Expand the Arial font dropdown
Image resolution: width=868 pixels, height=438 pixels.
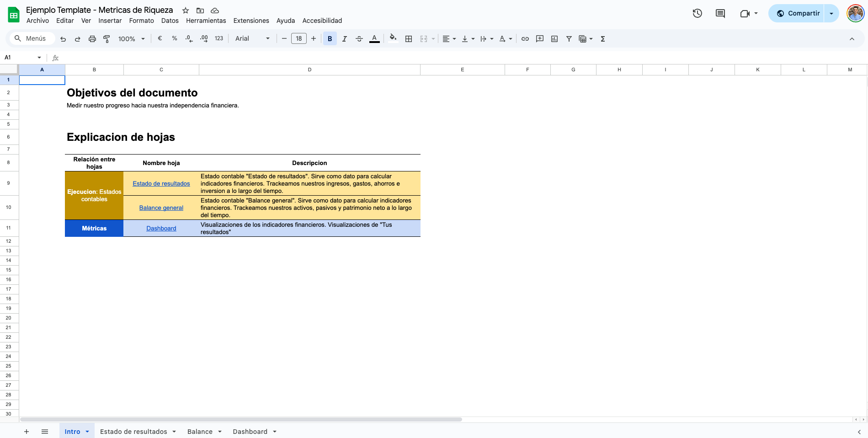click(252, 39)
